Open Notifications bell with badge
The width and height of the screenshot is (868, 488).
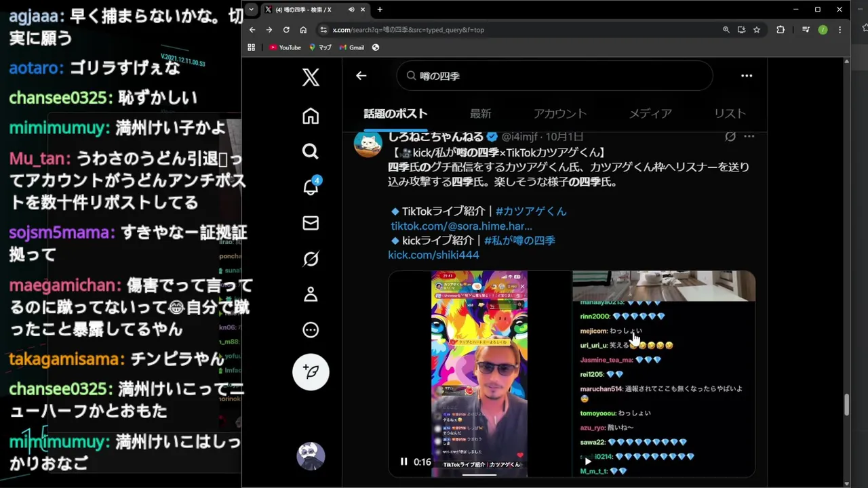311,186
